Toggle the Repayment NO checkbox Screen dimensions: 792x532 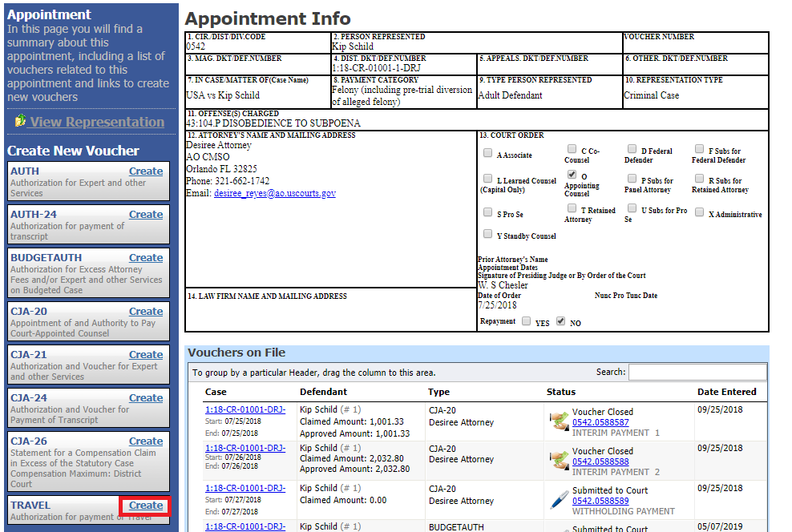click(x=560, y=321)
